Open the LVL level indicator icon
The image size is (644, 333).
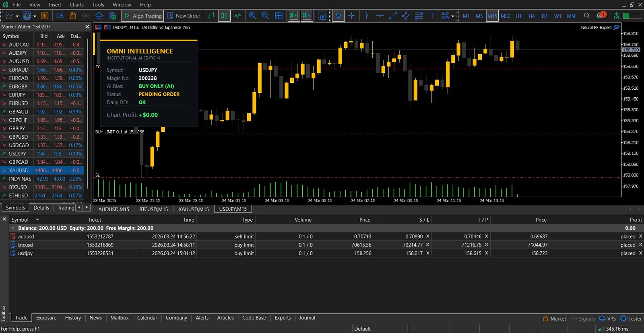(616, 16)
